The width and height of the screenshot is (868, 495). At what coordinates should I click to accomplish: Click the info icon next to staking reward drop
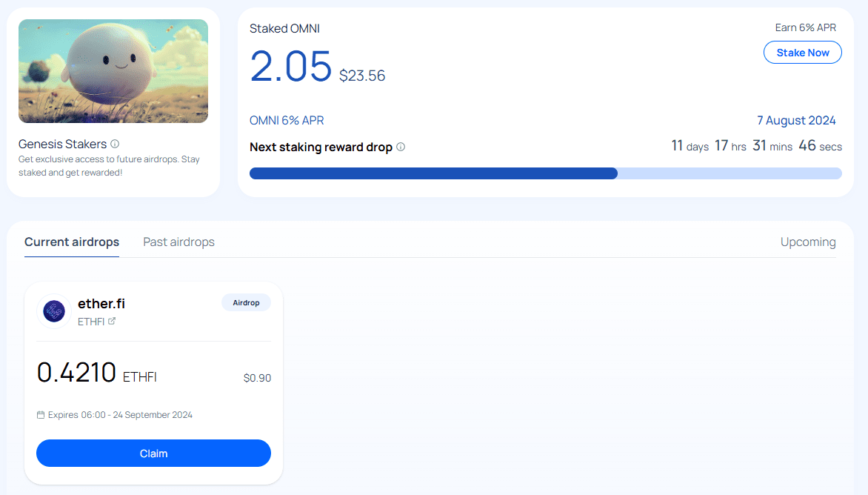pyautogui.click(x=401, y=147)
